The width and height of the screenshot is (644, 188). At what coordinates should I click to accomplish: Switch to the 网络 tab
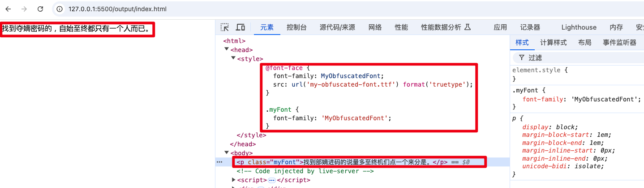[375, 27]
